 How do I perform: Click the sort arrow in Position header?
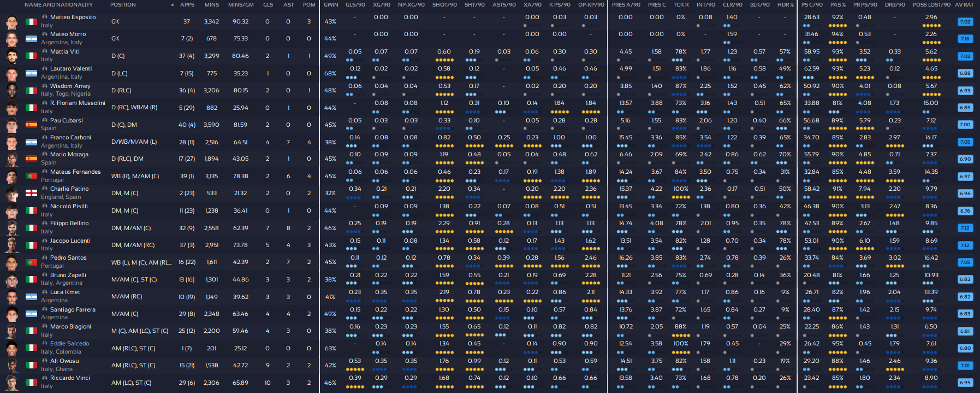point(173,5)
